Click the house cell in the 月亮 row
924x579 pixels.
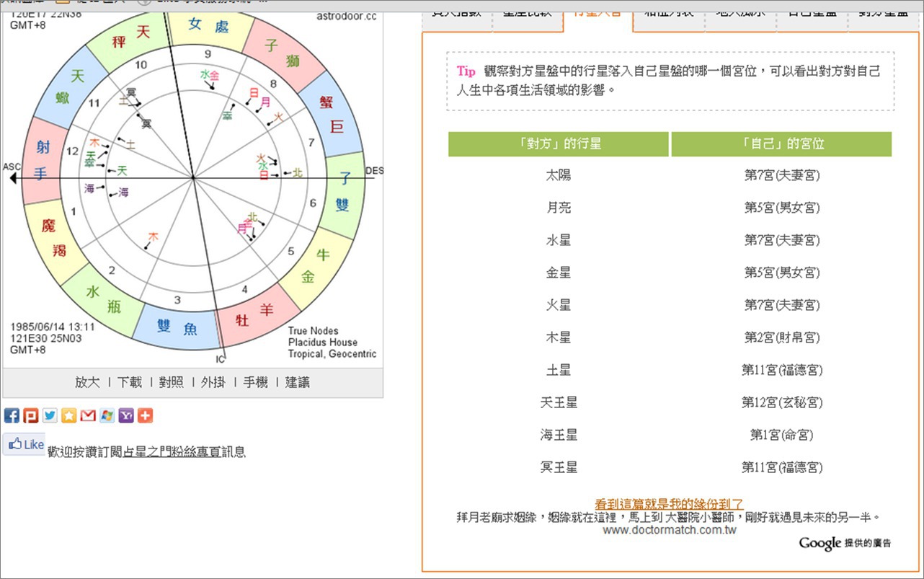pyautogui.click(x=782, y=208)
